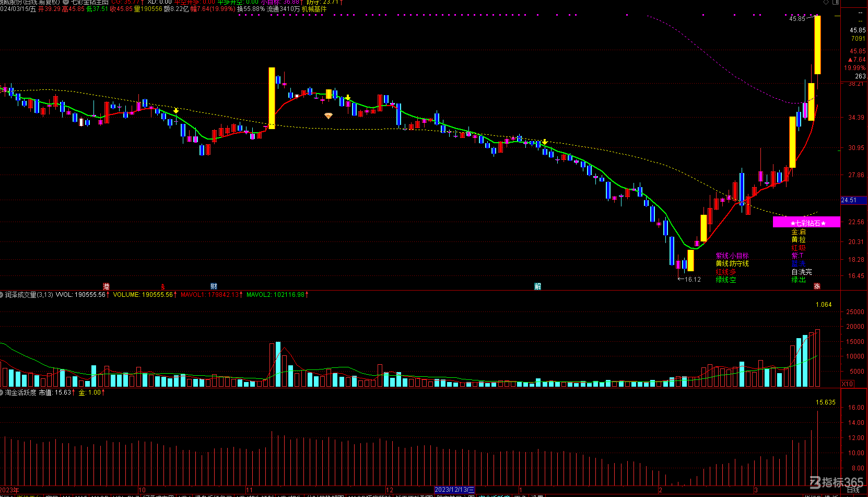Click the 黄线:防守线 legend text
The height and width of the screenshot is (497, 868).
click(732, 263)
